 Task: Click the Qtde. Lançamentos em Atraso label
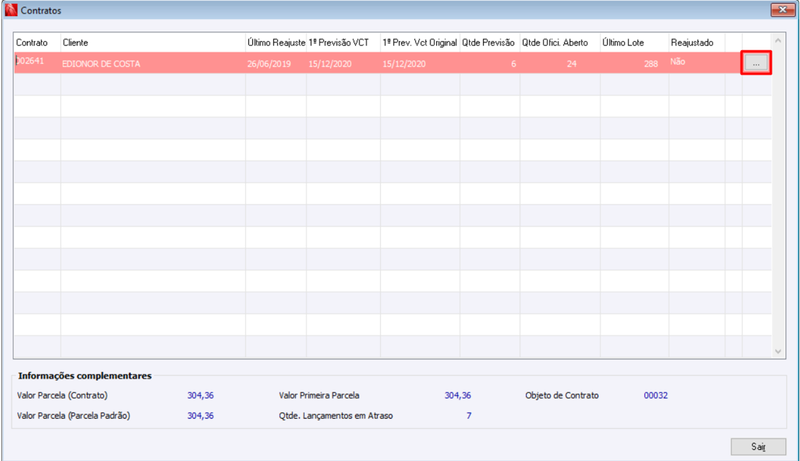(336, 416)
